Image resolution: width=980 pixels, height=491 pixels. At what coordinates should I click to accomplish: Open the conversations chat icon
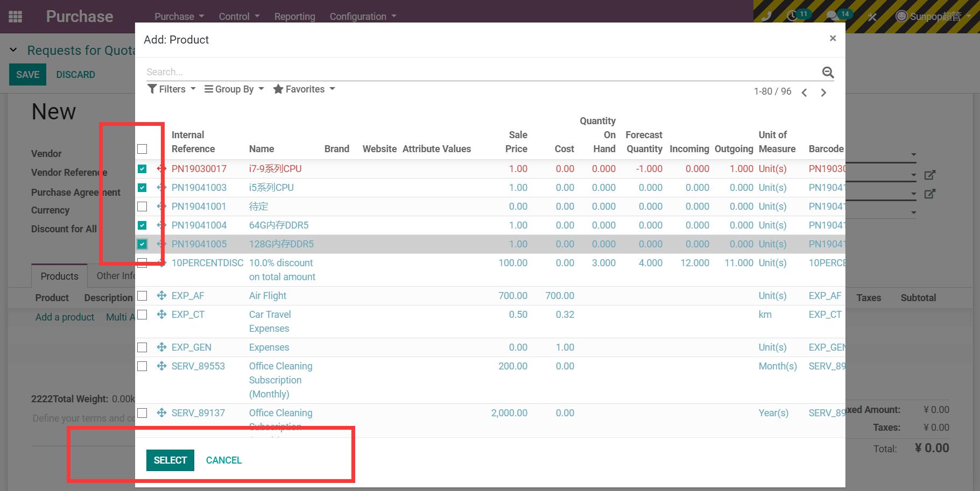coord(832,16)
